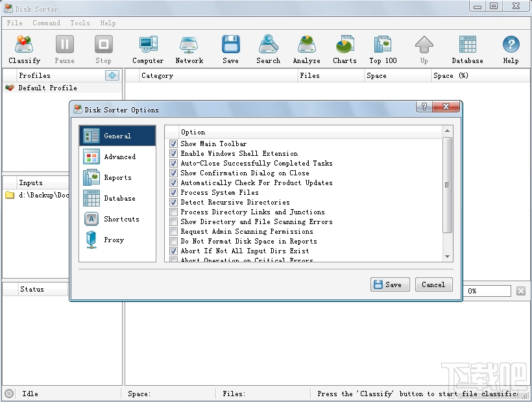Click the Space column header
The width and height of the screenshot is (532, 402).
click(x=398, y=75)
